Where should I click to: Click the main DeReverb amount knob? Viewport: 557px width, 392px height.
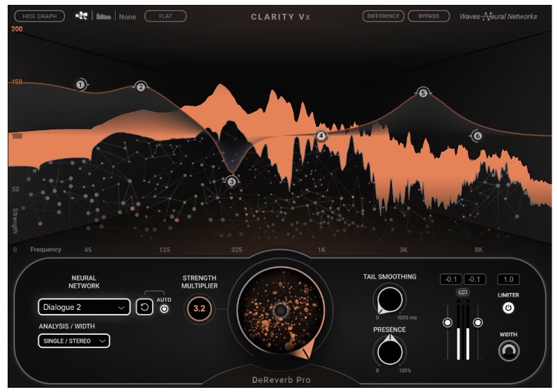281,311
